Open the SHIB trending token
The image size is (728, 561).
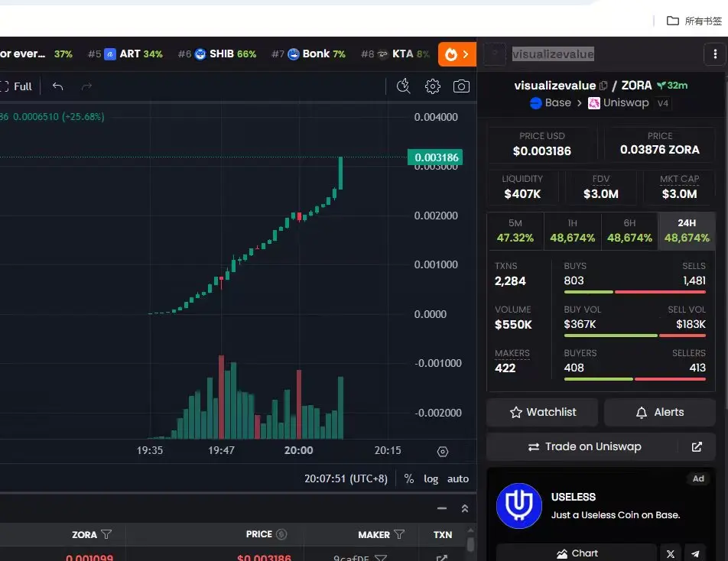217,54
